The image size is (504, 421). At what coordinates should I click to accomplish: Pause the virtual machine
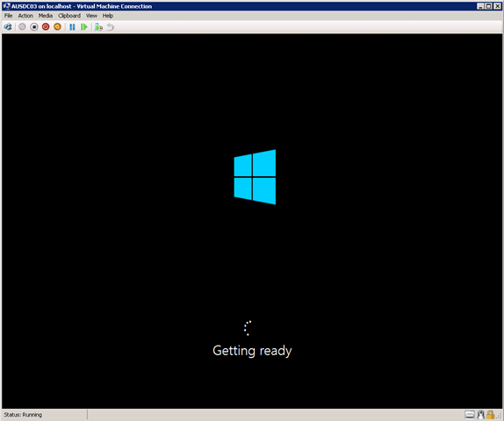coord(72,27)
